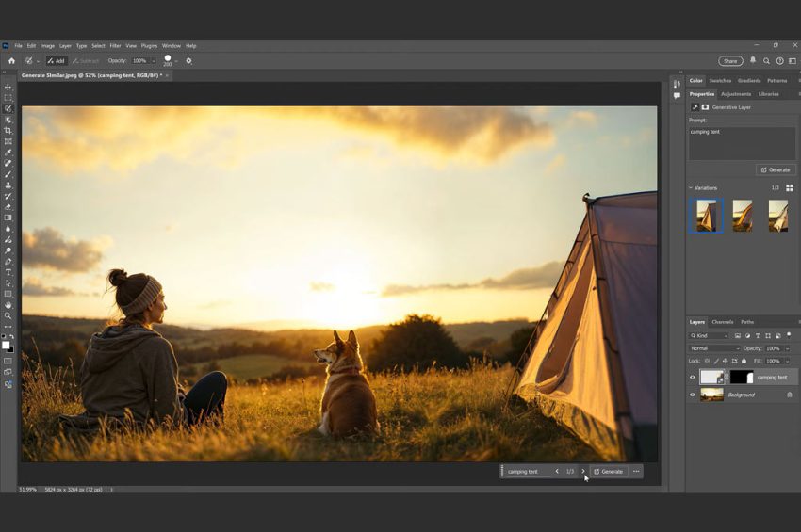Open the notifications bell icon

pyautogui.click(x=753, y=61)
